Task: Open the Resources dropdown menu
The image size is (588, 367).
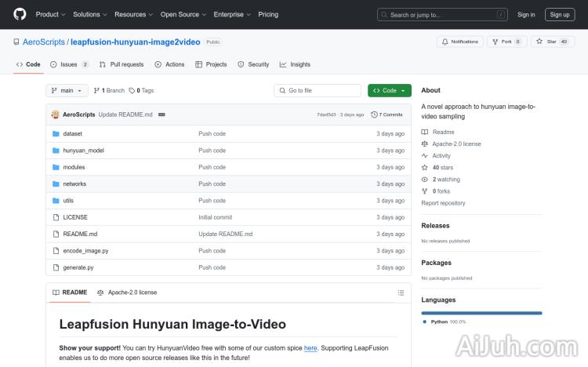Action: pyautogui.click(x=133, y=14)
